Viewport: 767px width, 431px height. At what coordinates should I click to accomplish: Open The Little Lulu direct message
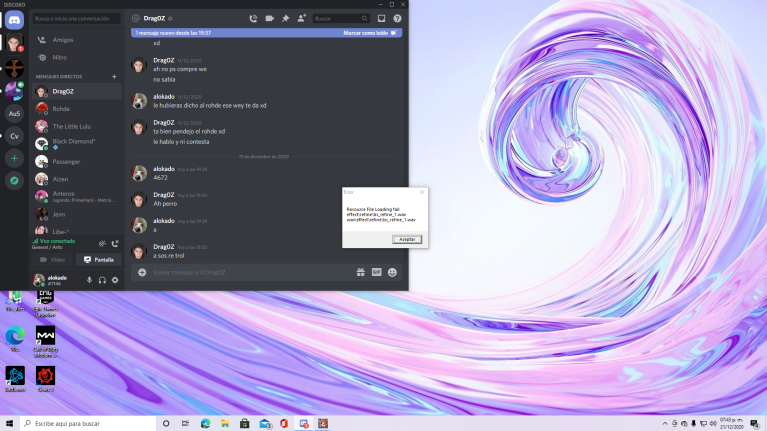click(77, 127)
